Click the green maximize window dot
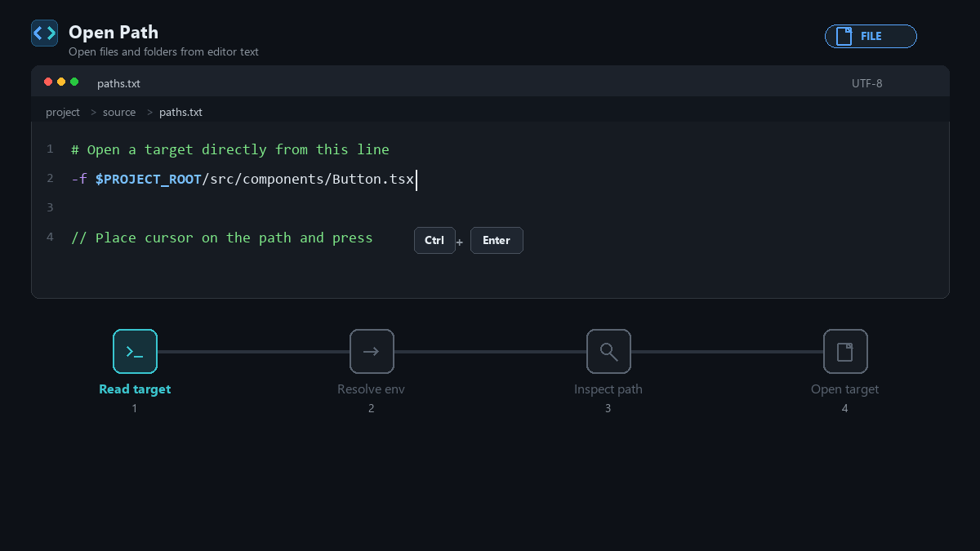980x551 pixels. [74, 82]
